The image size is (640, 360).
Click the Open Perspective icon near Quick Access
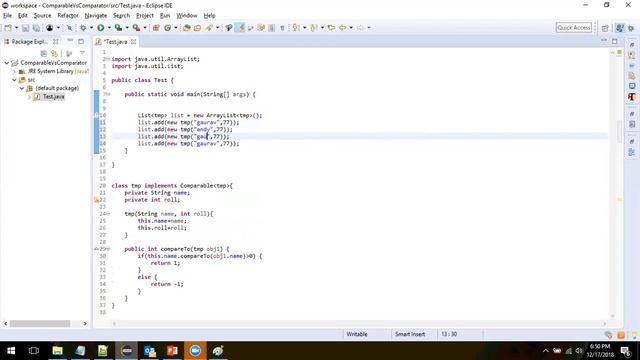click(x=605, y=28)
